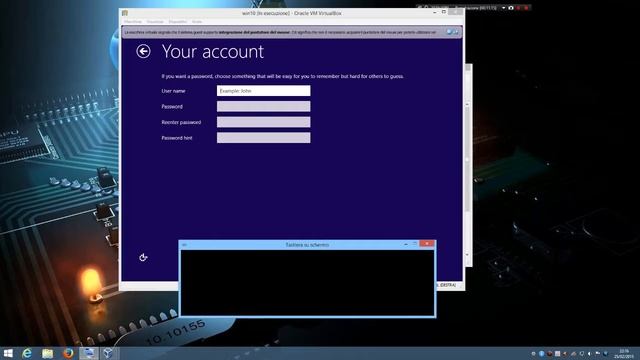The width and height of the screenshot is (640, 360).
Task: Click the camera icon in recording toolbar
Action: tap(511, 8)
